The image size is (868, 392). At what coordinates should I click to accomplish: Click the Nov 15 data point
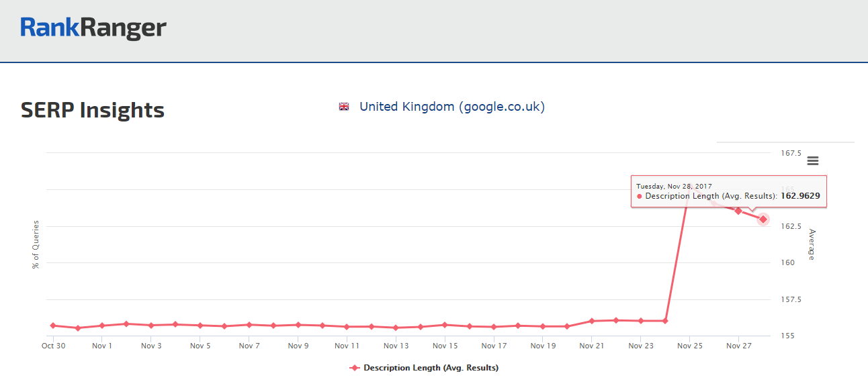445,325
